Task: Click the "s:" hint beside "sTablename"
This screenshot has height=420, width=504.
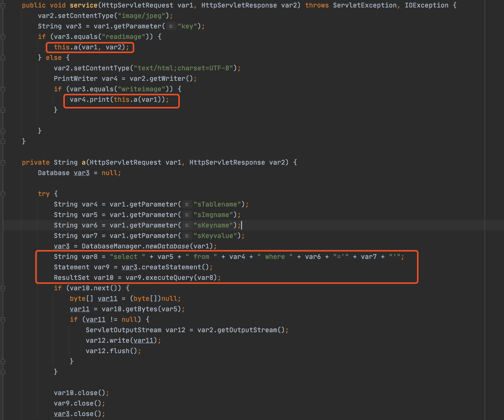Action: coord(187,204)
